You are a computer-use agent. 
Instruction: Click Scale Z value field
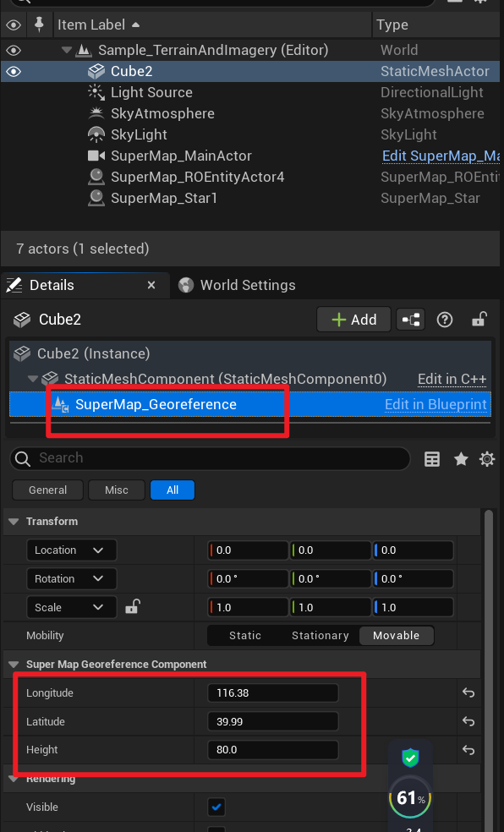tap(414, 608)
